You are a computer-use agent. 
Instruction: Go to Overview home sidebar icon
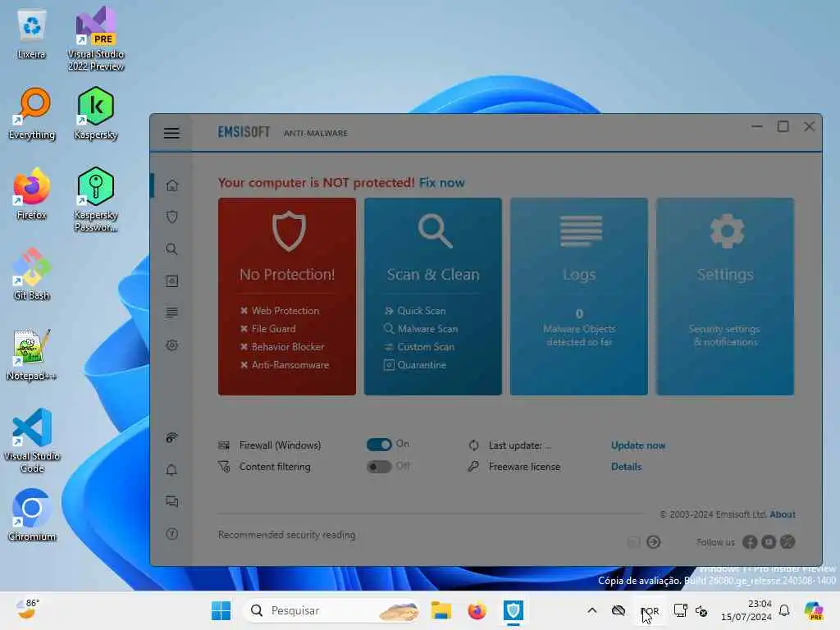tap(172, 185)
